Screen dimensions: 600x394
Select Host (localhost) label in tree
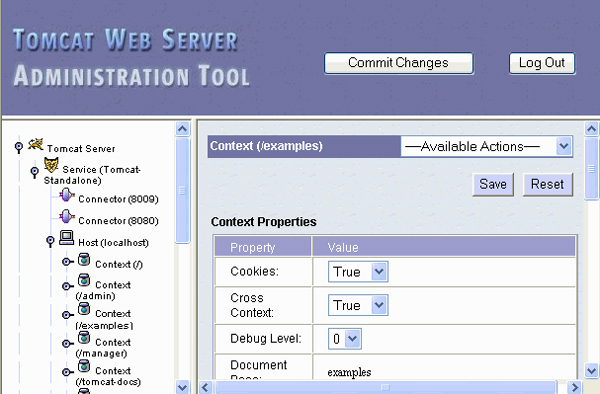113,243
